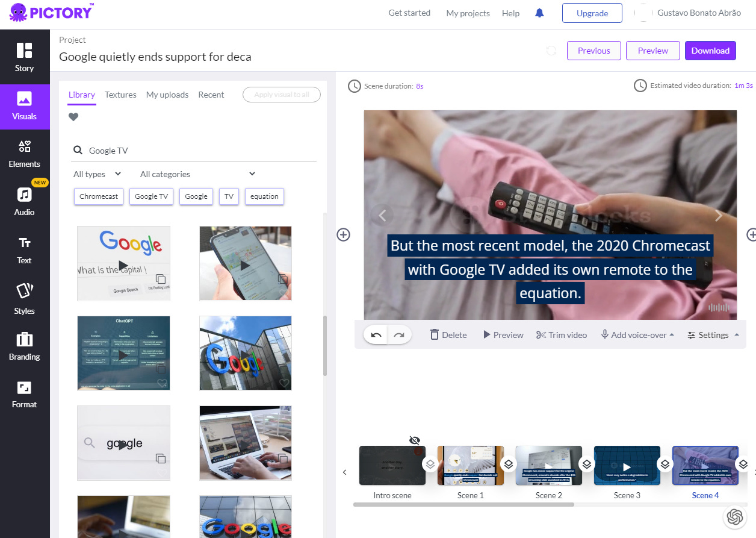Click the Download button

point(710,51)
